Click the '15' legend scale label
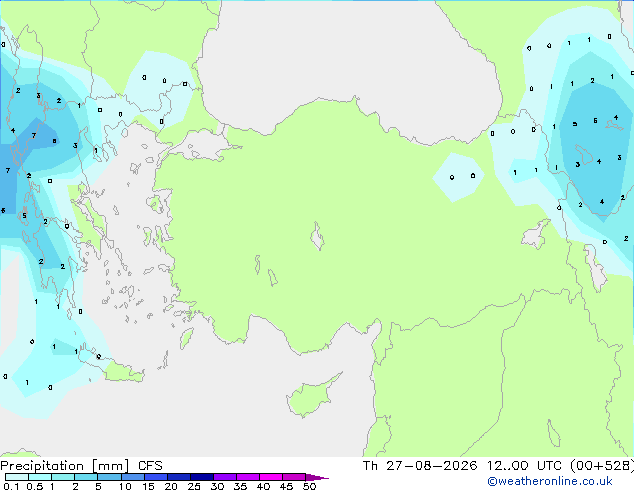634x490 pixels. (148, 486)
